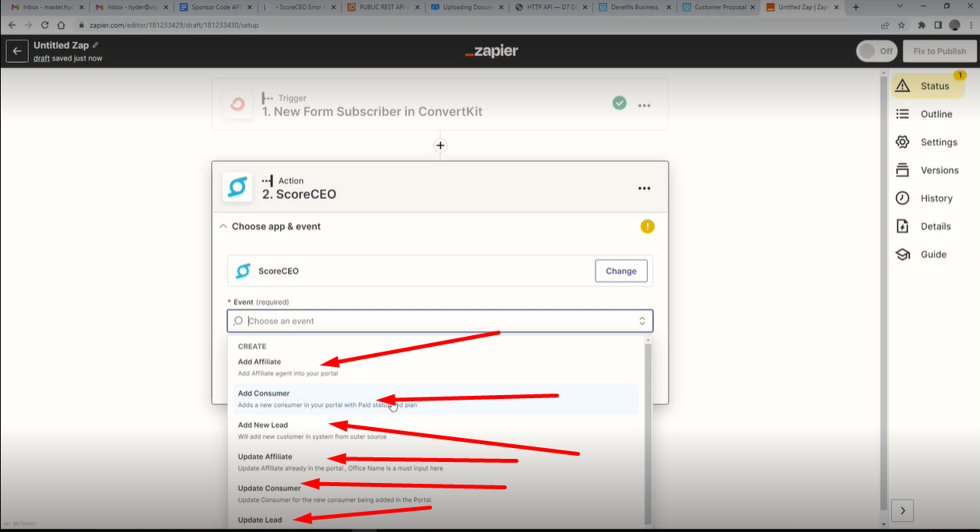Select the Add New Lead event
This screenshot has width=980, height=532.
(x=436, y=430)
